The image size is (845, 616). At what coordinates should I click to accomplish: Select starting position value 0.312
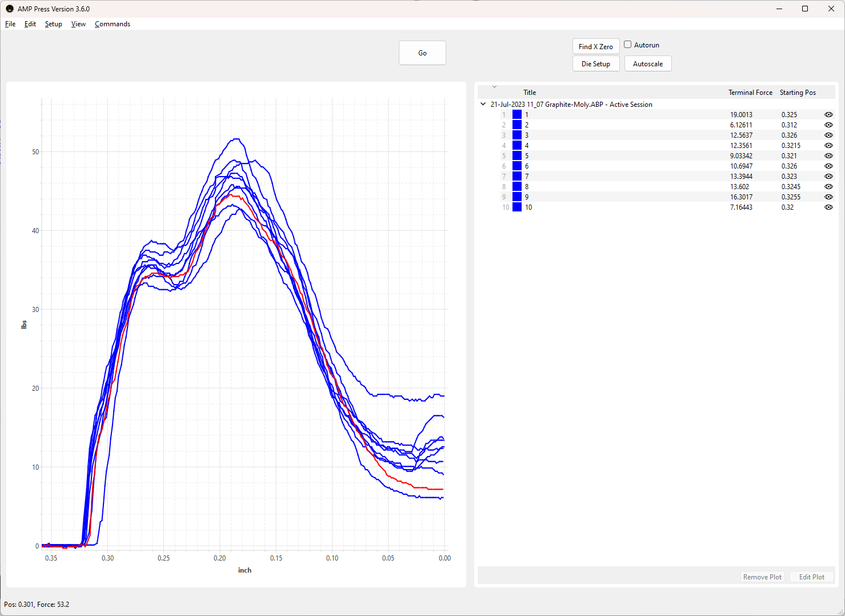point(789,125)
